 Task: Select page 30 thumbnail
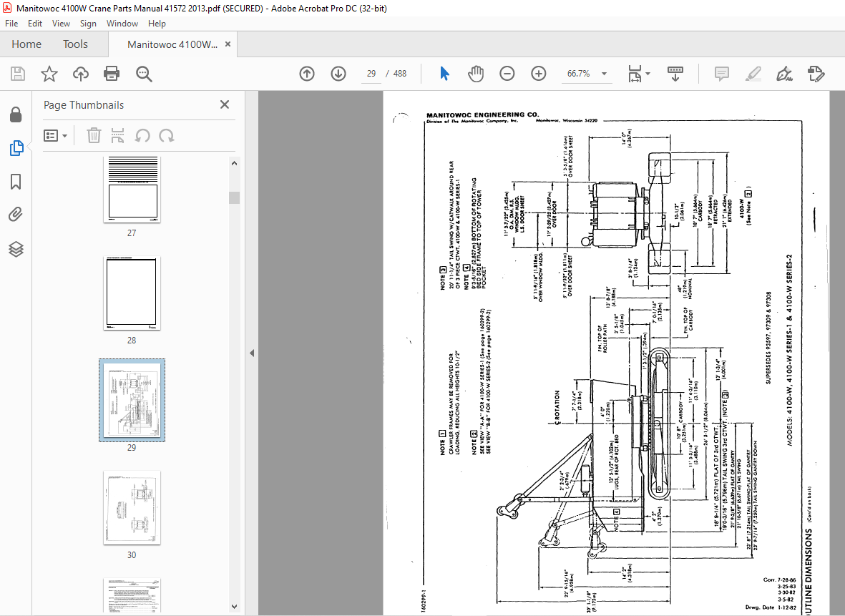coord(132,508)
